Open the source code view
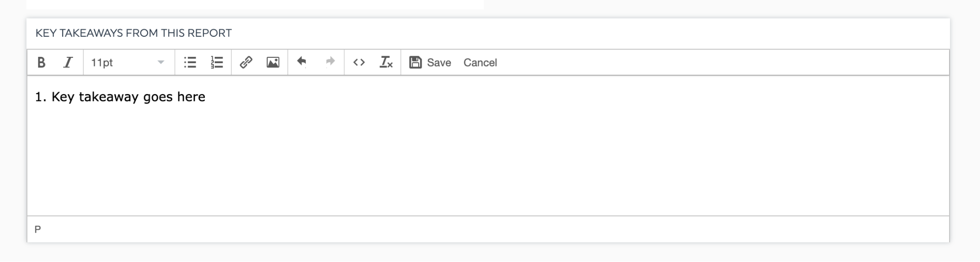This screenshot has height=262, width=980. pos(359,62)
